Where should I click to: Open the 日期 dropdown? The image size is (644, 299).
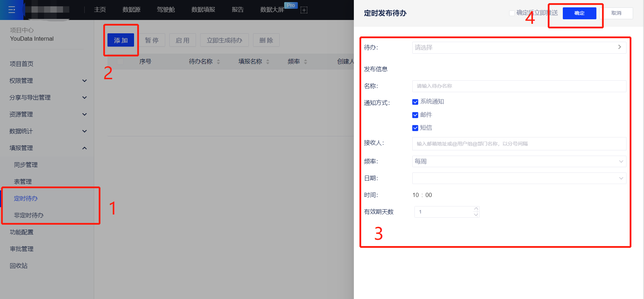coord(519,178)
